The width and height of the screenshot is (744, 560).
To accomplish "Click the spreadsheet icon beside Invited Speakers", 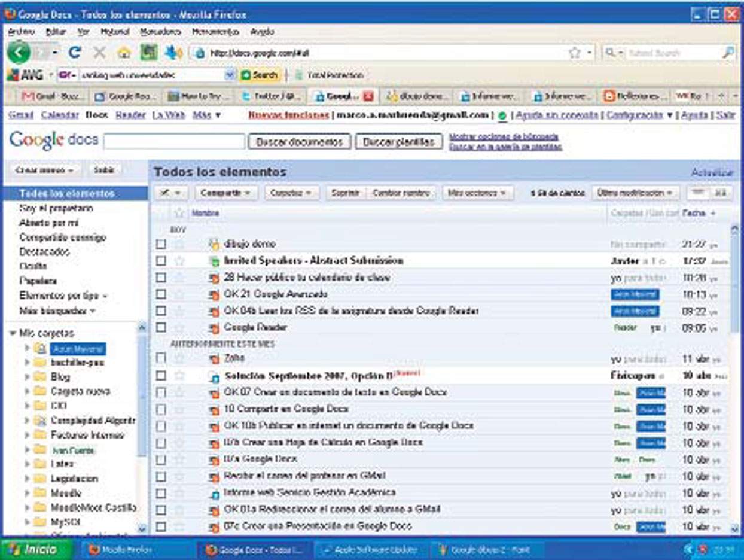I will tap(214, 261).
